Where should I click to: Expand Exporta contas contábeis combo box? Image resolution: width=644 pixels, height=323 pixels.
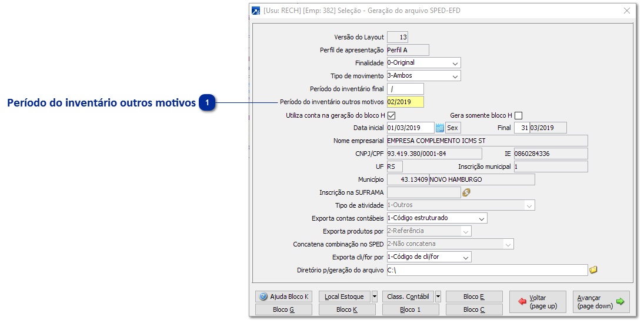tap(482, 218)
